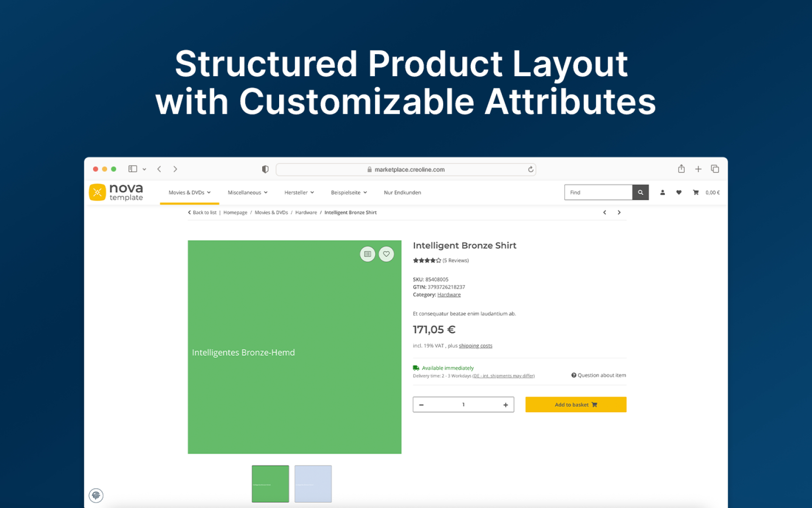Select the green product thumbnail
This screenshot has width=812, height=508.
(270, 484)
